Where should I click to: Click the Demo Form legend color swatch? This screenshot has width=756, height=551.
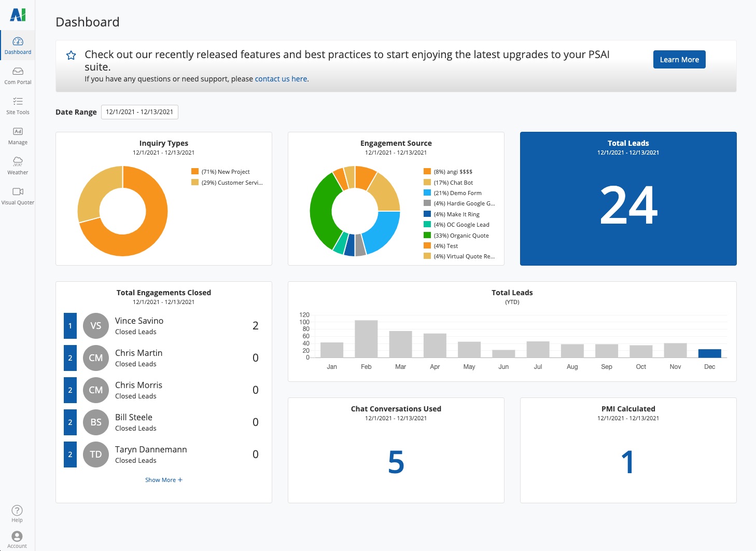point(427,193)
